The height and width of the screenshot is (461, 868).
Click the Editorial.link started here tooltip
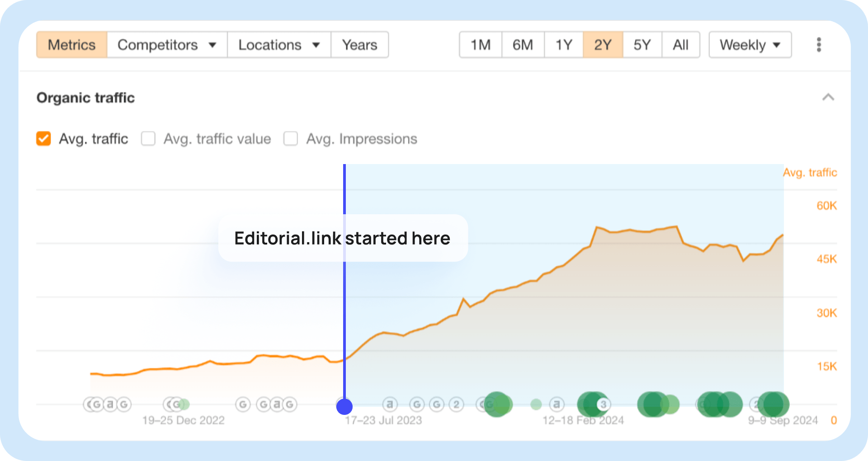[x=343, y=238]
